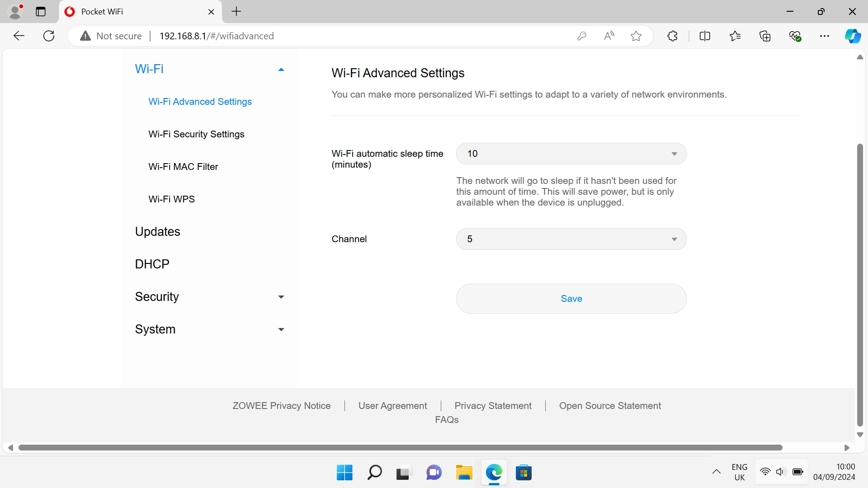
Task: Open Wi-Fi Security Settings page
Action: pyautogui.click(x=196, y=134)
